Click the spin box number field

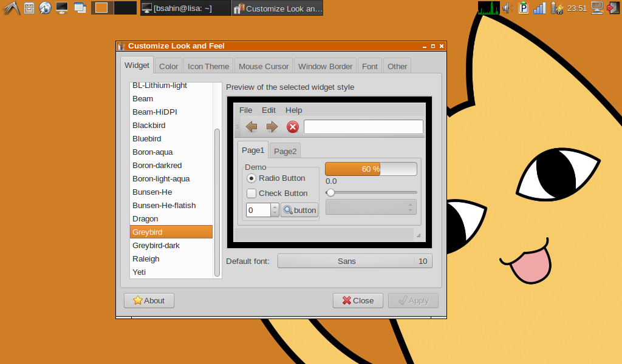259,210
